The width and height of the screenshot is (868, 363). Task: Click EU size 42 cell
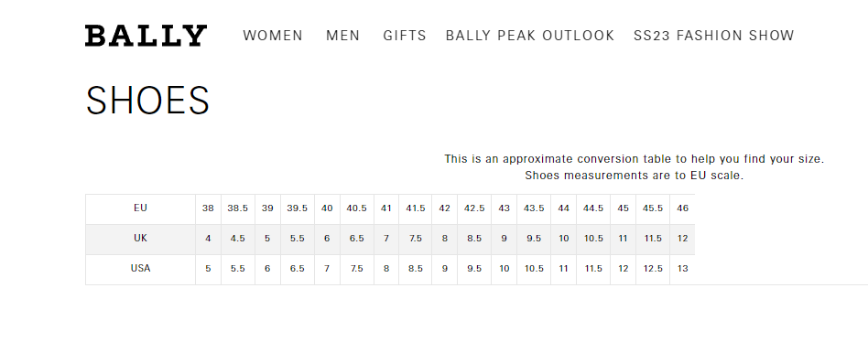click(x=444, y=208)
